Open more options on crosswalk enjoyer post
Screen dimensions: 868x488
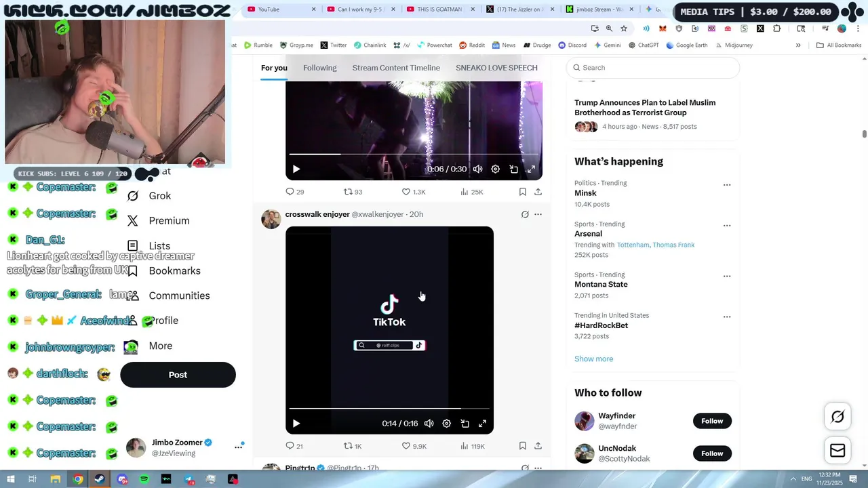(538, 214)
